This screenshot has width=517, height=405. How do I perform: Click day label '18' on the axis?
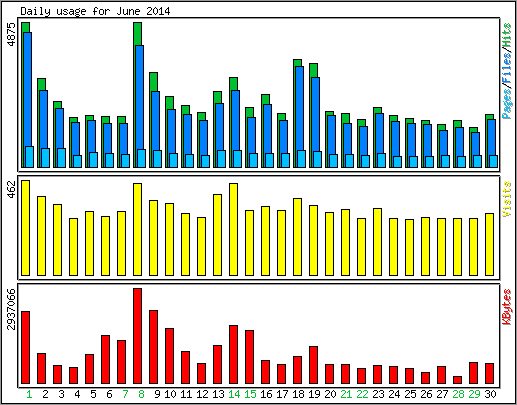click(298, 394)
